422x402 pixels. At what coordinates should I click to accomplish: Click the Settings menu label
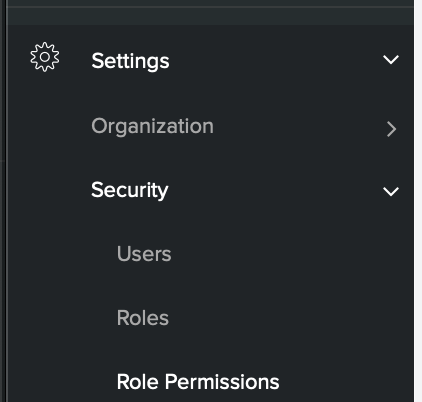(x=130, y=61)
